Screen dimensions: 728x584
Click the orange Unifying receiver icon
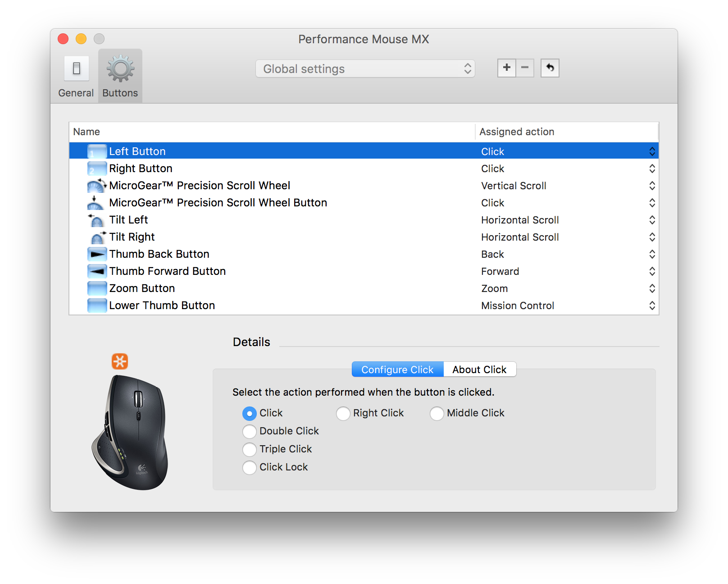(x=120, y=361)
